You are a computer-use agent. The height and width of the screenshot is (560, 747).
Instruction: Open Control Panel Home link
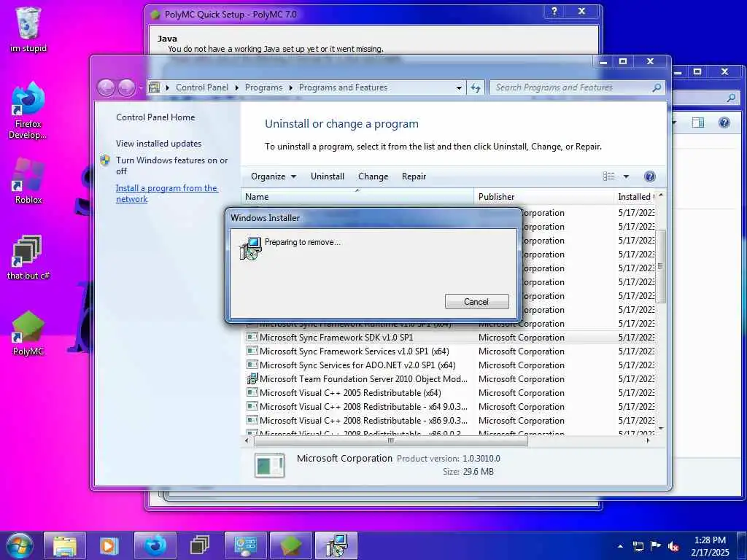pos(155,117)
